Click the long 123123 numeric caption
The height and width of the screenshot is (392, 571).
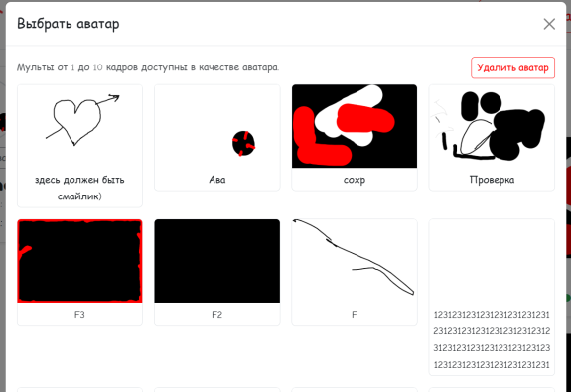tap(492, 339)
